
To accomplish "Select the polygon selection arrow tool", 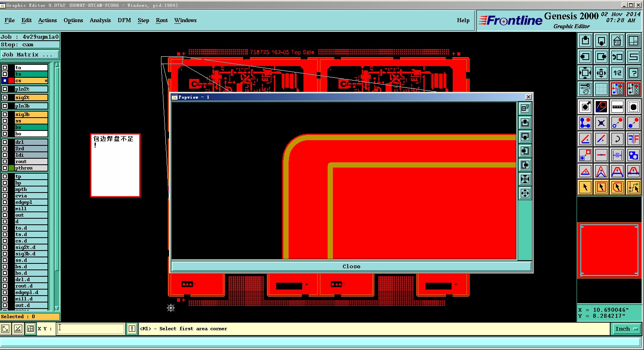I will [x=617, y=187].
